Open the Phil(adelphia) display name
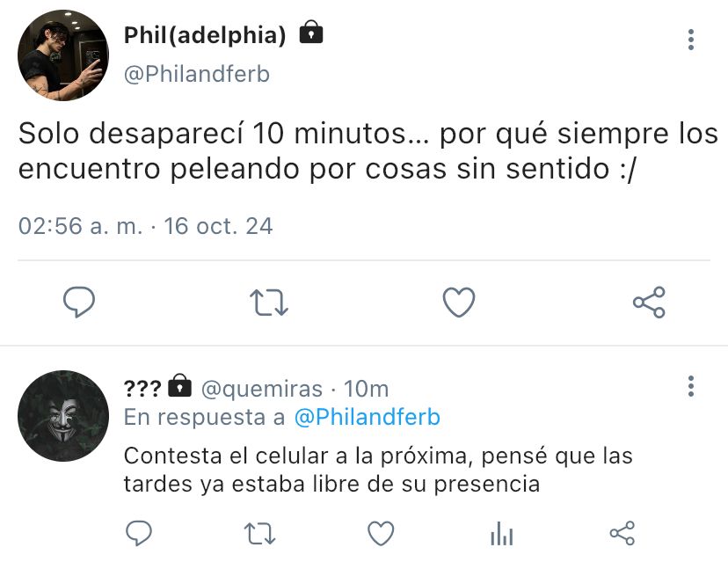Screen dimensions: 728x562 point(205,35)
